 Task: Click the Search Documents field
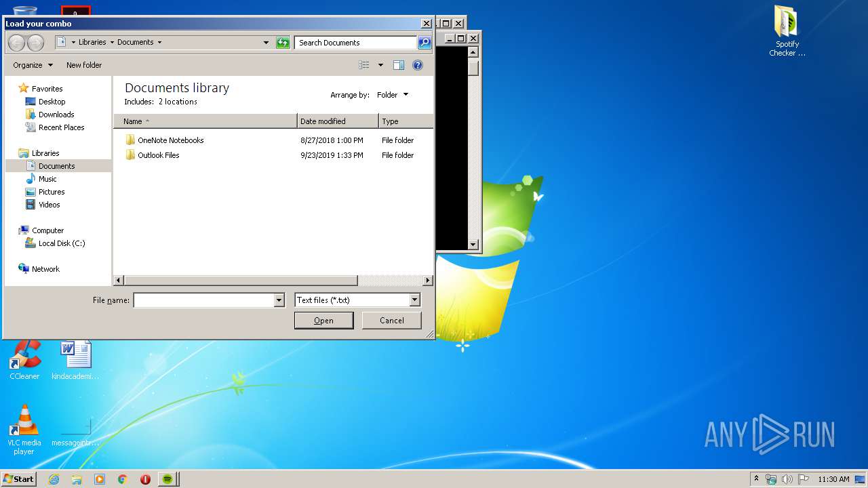(x=356, y=43)
